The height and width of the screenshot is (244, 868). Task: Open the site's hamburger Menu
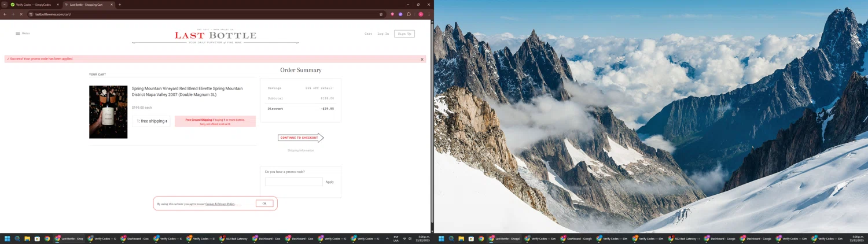23,34
